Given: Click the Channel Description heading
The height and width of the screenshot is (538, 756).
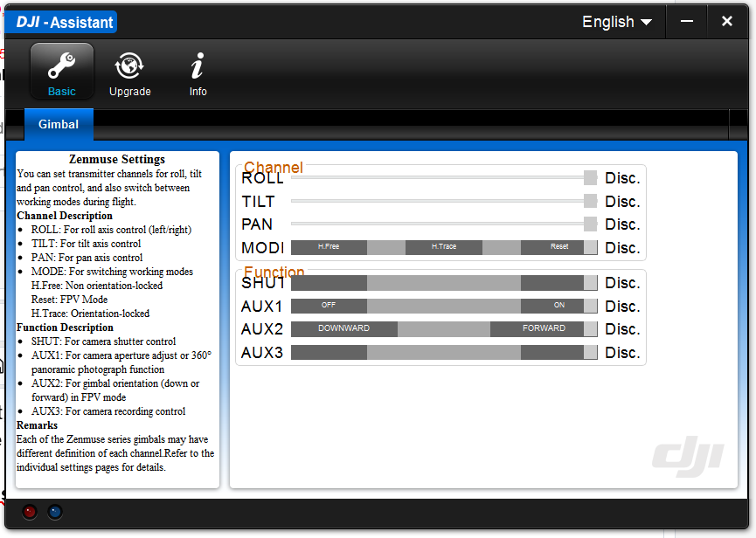Looking at the screenshot, I should 65,216.
